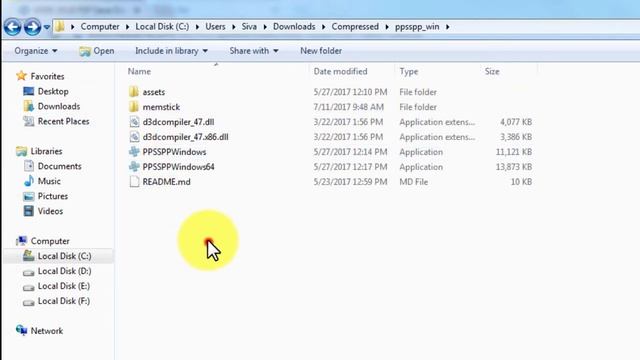
Task: Select Computer in the address breadcrumb
Action: pyautogui.click(x=100, y=27)
